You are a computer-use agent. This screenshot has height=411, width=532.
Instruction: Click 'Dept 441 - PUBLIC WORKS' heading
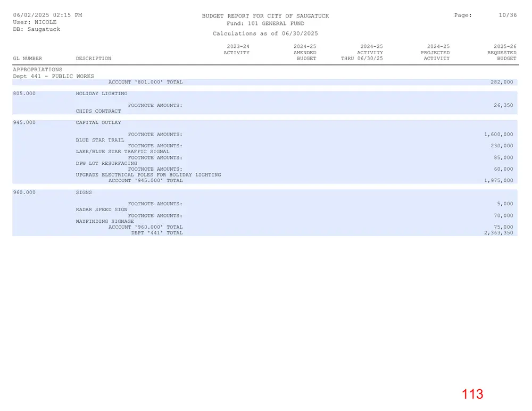(53, 77)
